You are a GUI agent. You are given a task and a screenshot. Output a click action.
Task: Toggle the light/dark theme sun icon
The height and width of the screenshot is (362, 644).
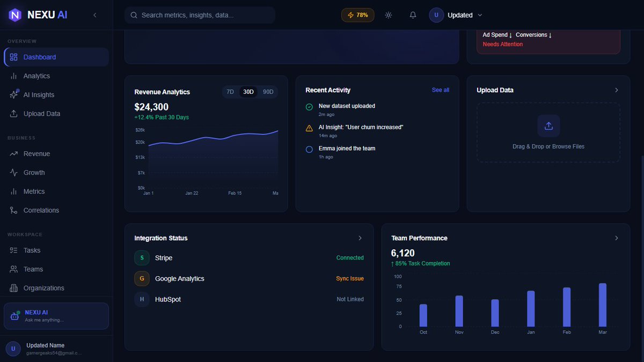click(389, 15)
